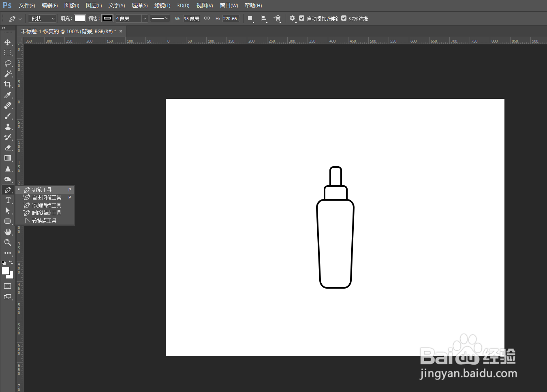Viewport: 547px width, 392px height.
Task: Select the Lasso tool
Action: tap(8, 63)
